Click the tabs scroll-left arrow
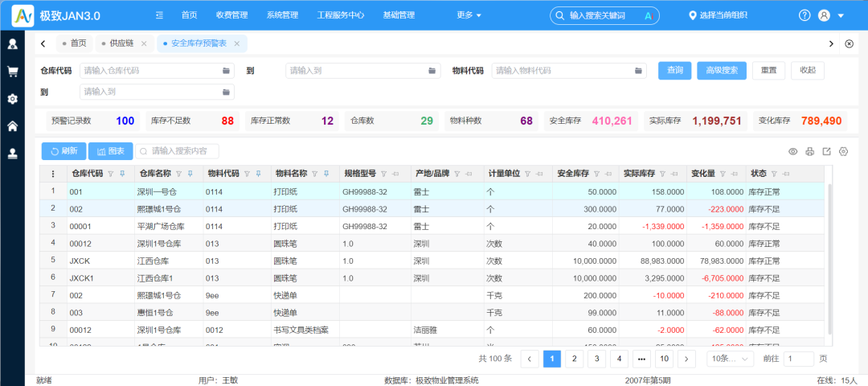The height and width of the screenshot is (386, 868). point(43,43)
